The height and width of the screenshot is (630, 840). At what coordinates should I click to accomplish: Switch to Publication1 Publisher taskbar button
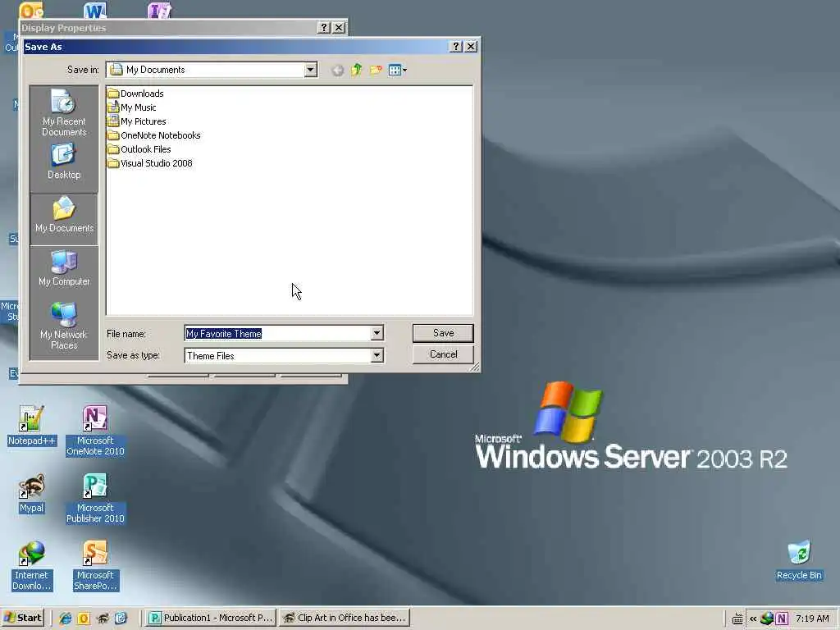211,618
